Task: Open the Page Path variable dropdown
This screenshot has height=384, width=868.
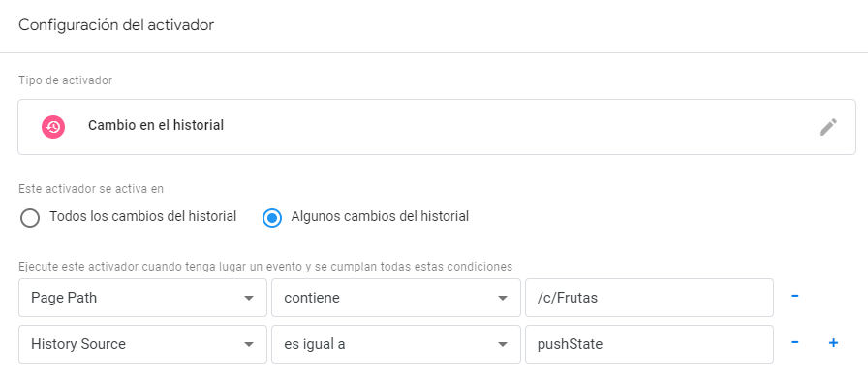Action: 142,298
